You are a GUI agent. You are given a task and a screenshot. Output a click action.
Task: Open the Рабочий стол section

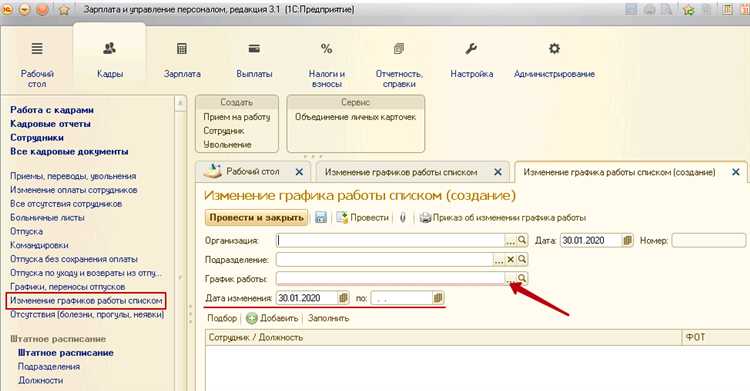[x=37, y=65]
